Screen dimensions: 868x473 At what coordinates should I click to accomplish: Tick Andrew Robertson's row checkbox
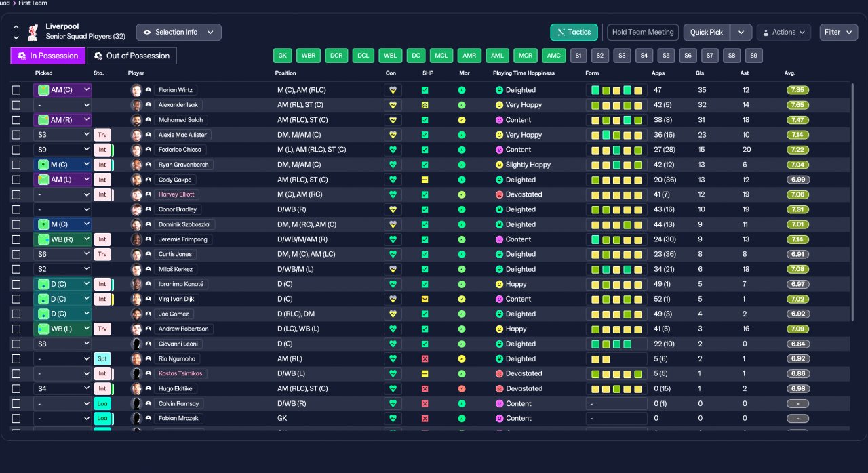pyautogui.click(x=16, y=329)
